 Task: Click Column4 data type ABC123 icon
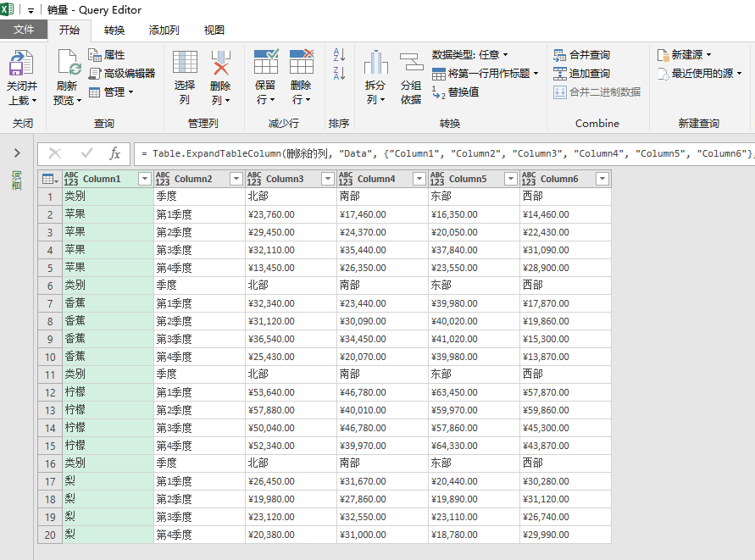click(345, 179)
